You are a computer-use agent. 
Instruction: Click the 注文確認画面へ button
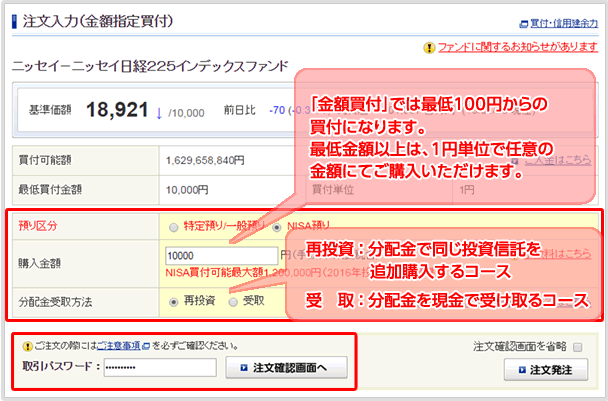click(287, 367)
